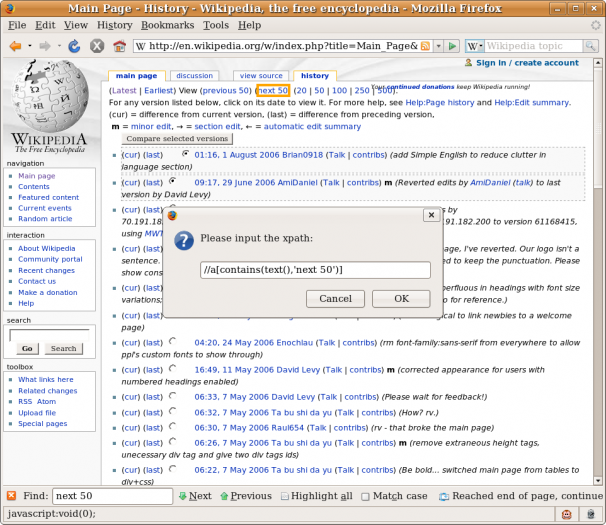Viewport: 606px width, 525px height.
Task: Select radio for 09:17, 29 June 2006 revision
Action: [x=172, y=181]
